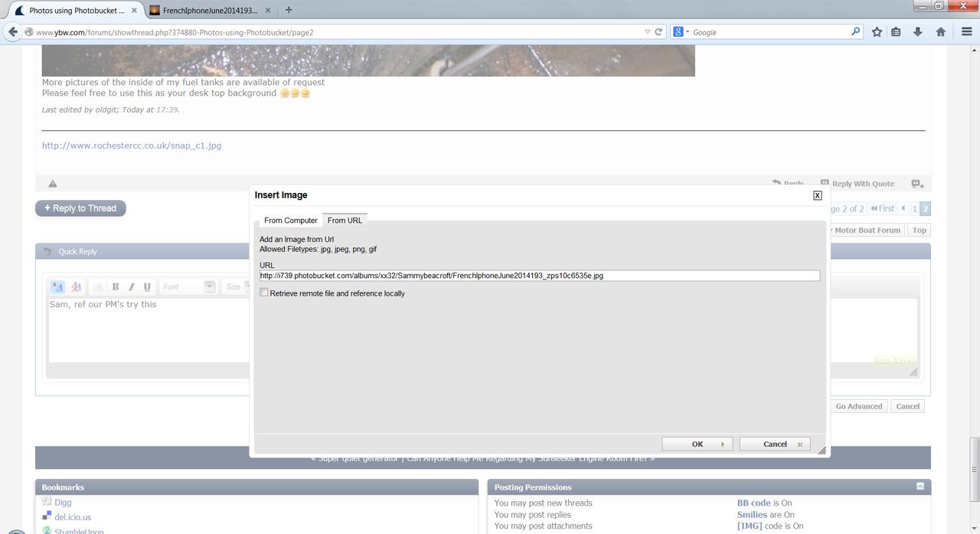Click the Firefox back arrow button
The height and width of the screenshot is (534, 980).
pos(13,32)
